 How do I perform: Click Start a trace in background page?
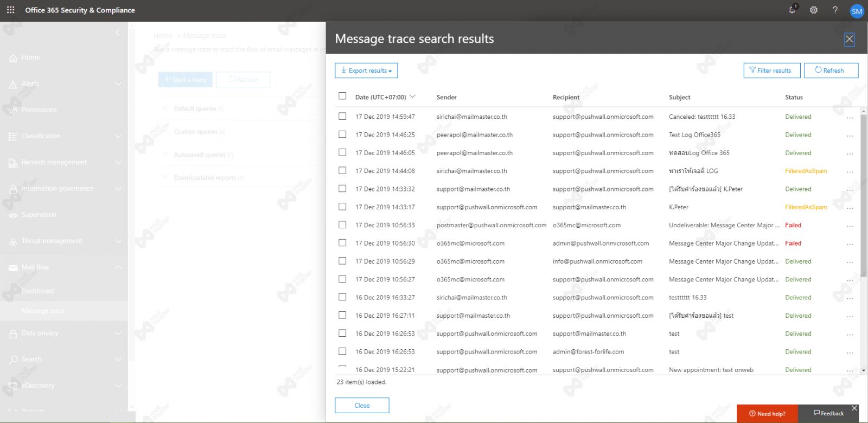186,80
